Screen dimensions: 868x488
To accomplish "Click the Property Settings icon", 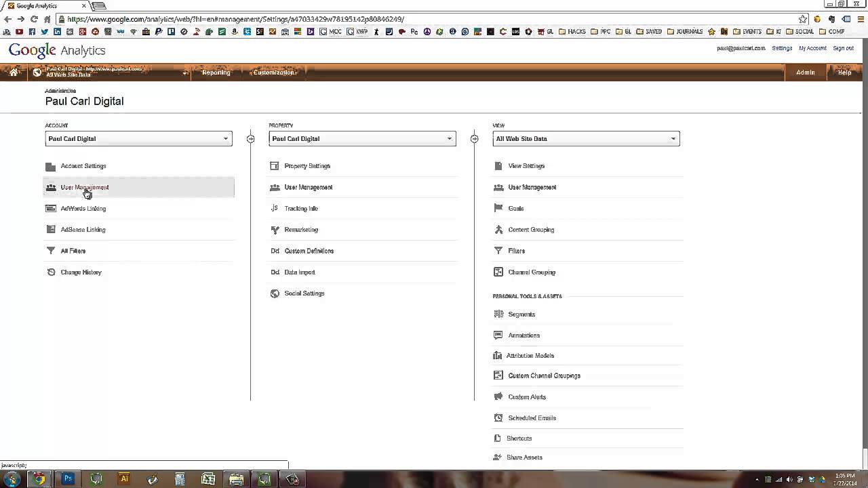I will 274,166.
